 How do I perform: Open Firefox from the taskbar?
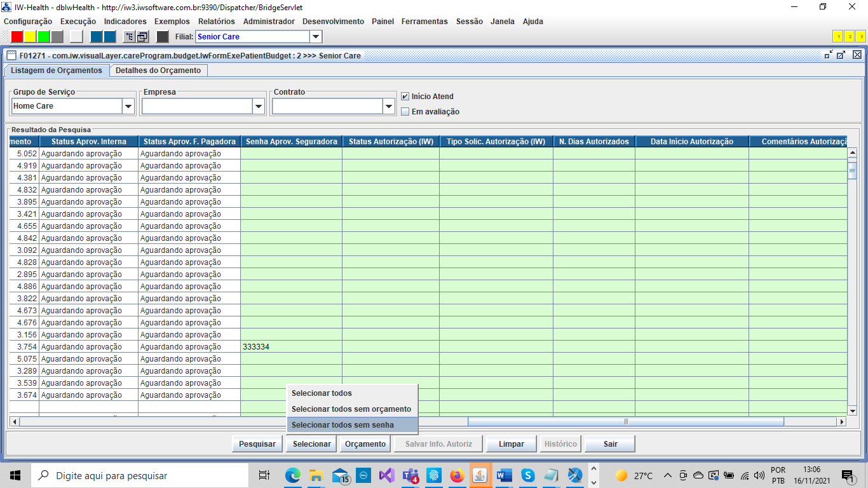457,475
